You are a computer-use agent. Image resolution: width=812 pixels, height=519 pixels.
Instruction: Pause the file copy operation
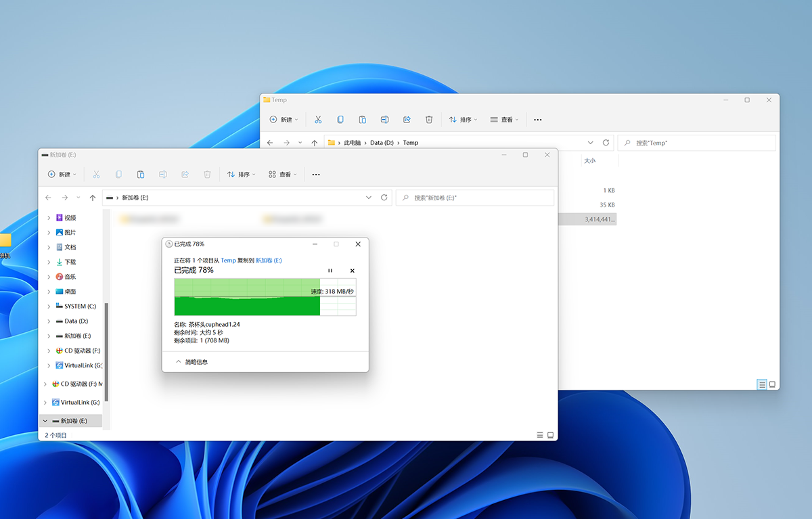tap(330, 271)
